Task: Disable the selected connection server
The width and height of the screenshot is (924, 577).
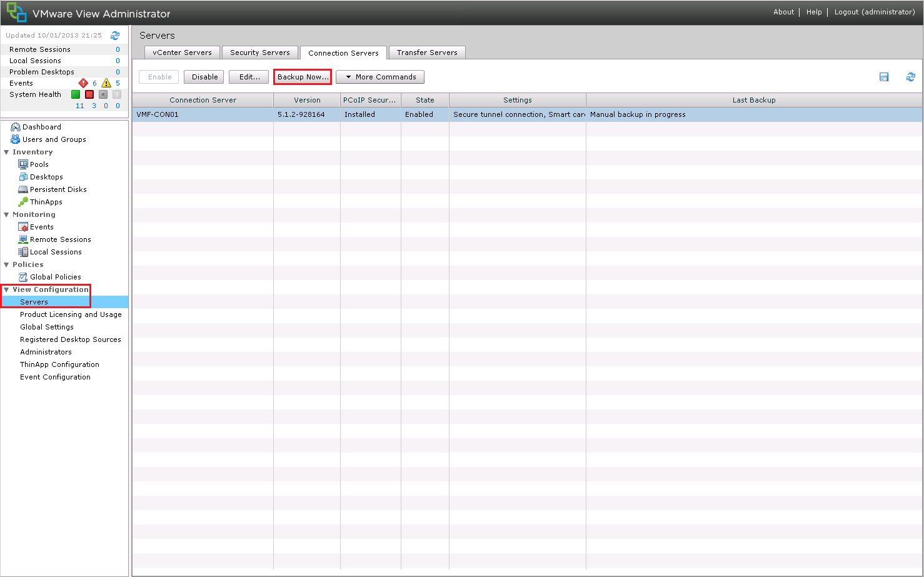Action: click(x=204, y=77)
